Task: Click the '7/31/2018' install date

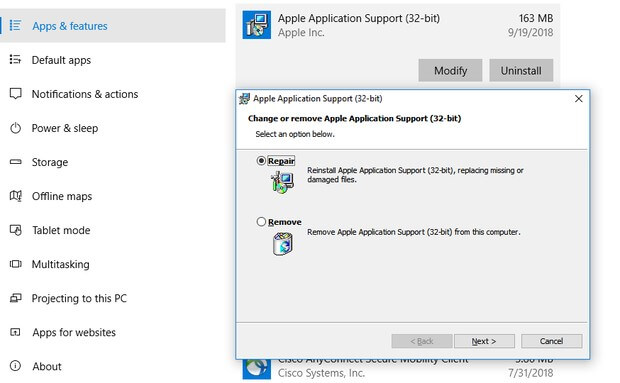Action: coord(530,373)
